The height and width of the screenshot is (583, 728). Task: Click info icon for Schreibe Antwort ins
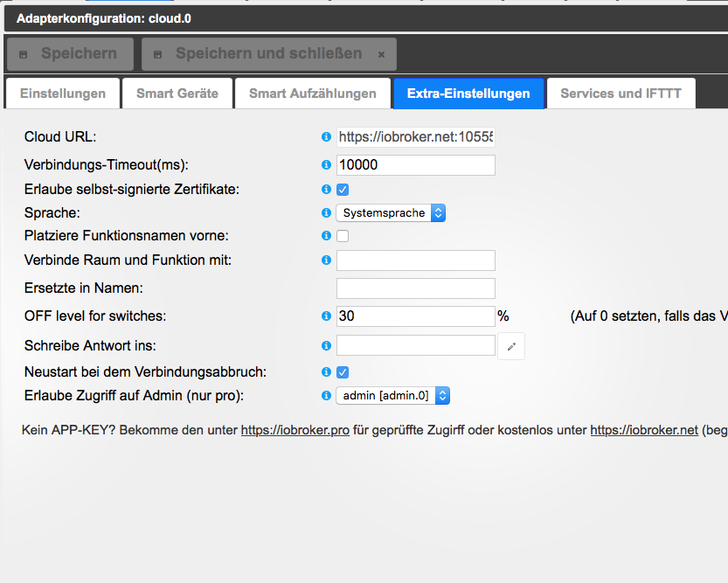(326, 346)
